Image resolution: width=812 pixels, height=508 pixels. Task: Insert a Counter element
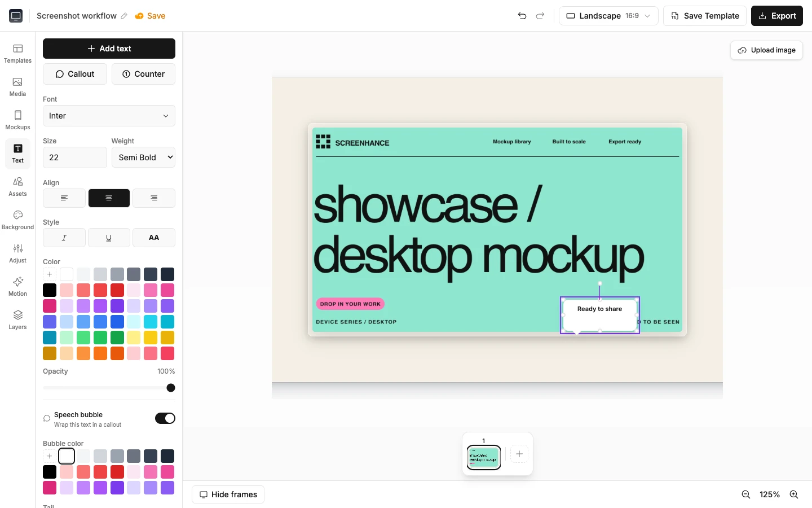[x=143, y=74]
